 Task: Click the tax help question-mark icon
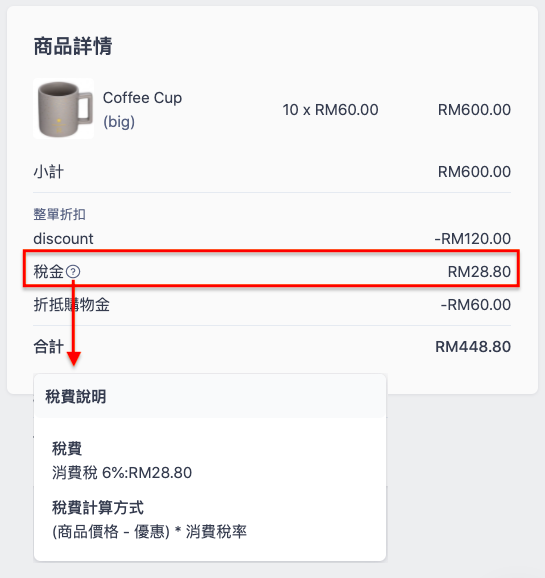coord(73,272)
